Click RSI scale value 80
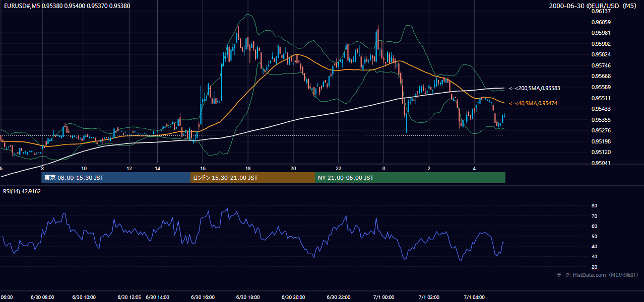 (594, 206)
